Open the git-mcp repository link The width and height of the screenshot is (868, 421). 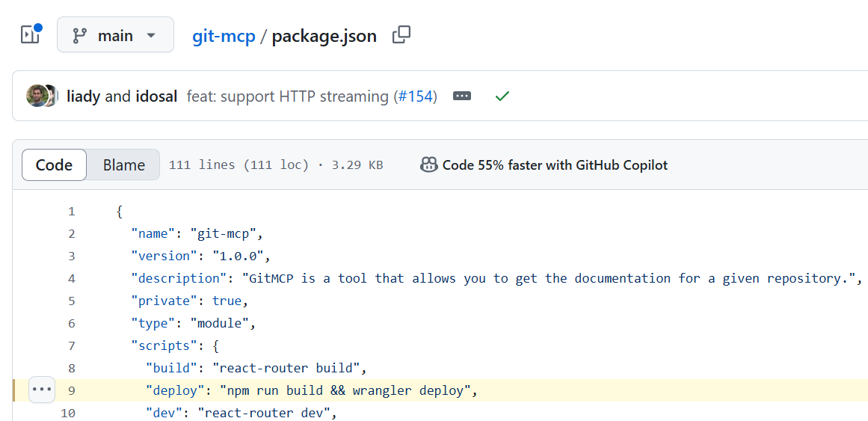tap(224, 36)
